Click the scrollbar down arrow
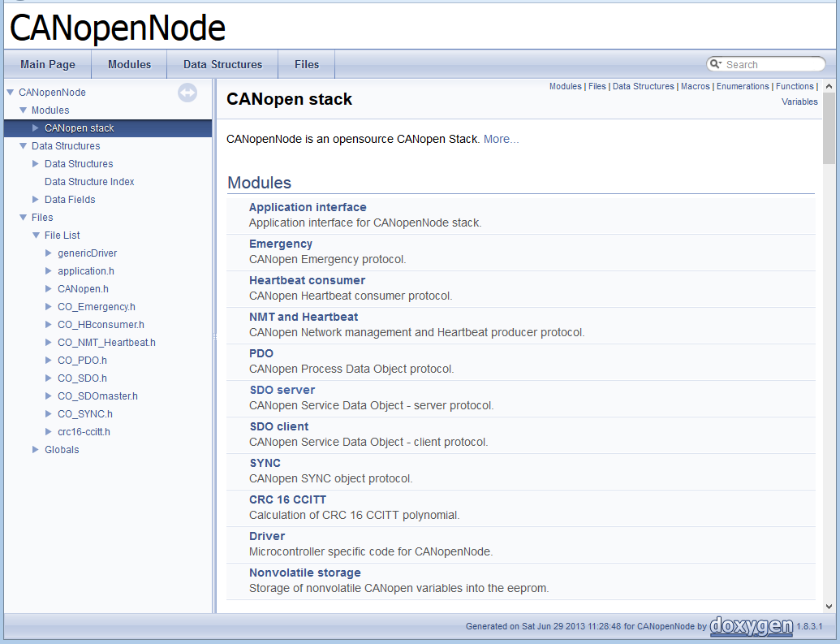The image size is (840, 644). click(x=829, y=607)
